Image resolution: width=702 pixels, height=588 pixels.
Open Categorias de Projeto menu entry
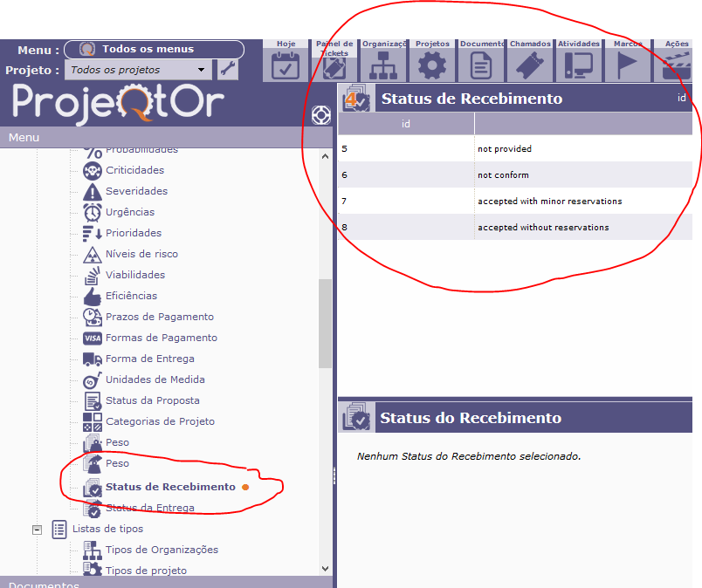click(x=160, y=421)
